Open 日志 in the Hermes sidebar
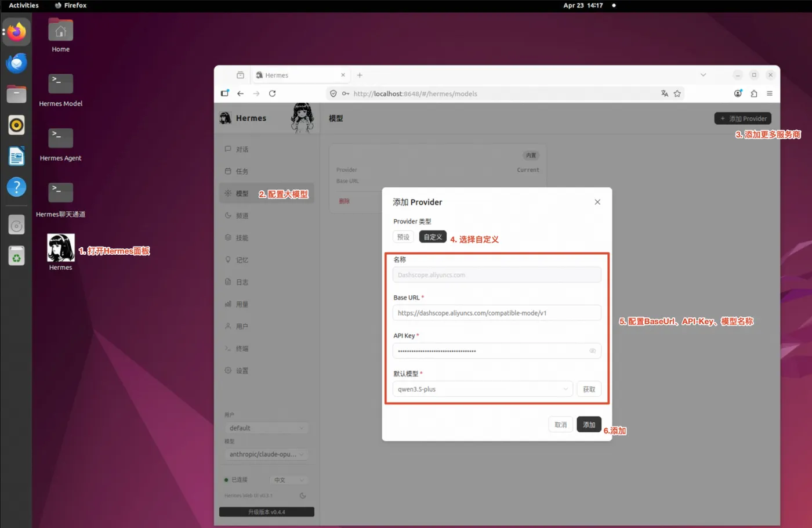Viewport: 812px width, 528px height. [x=266, y=282]
